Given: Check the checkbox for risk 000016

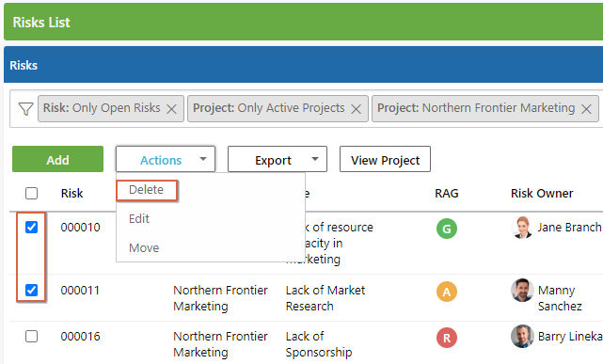Looking at the screenshot, I should [x=32, y=337].
